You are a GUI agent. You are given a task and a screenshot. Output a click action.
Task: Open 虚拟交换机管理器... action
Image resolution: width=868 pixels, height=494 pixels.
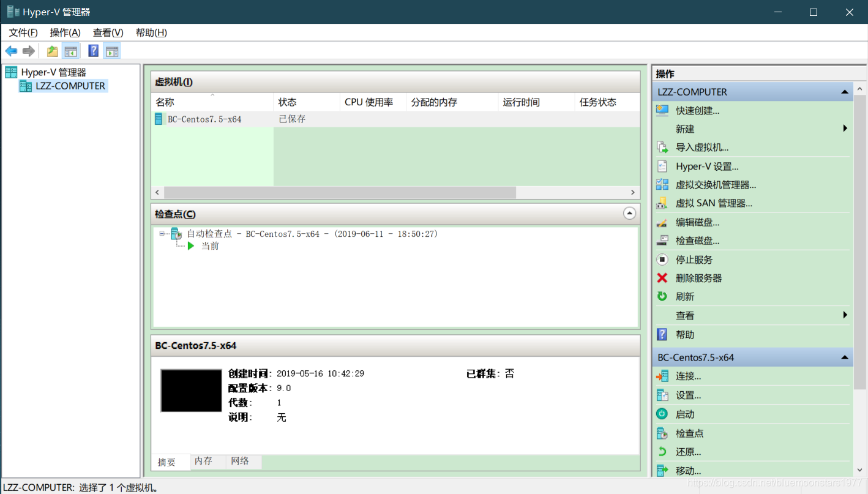(716, 185)
